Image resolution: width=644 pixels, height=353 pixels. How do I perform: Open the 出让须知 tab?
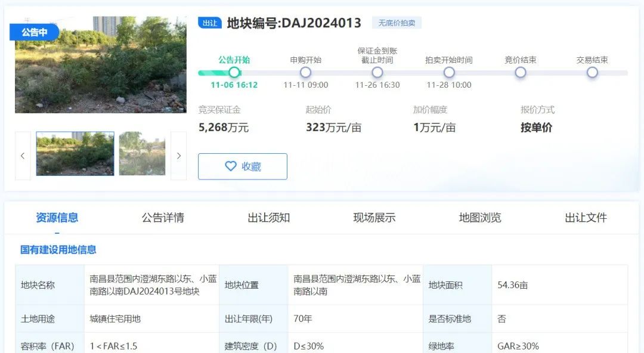point(268,218)
